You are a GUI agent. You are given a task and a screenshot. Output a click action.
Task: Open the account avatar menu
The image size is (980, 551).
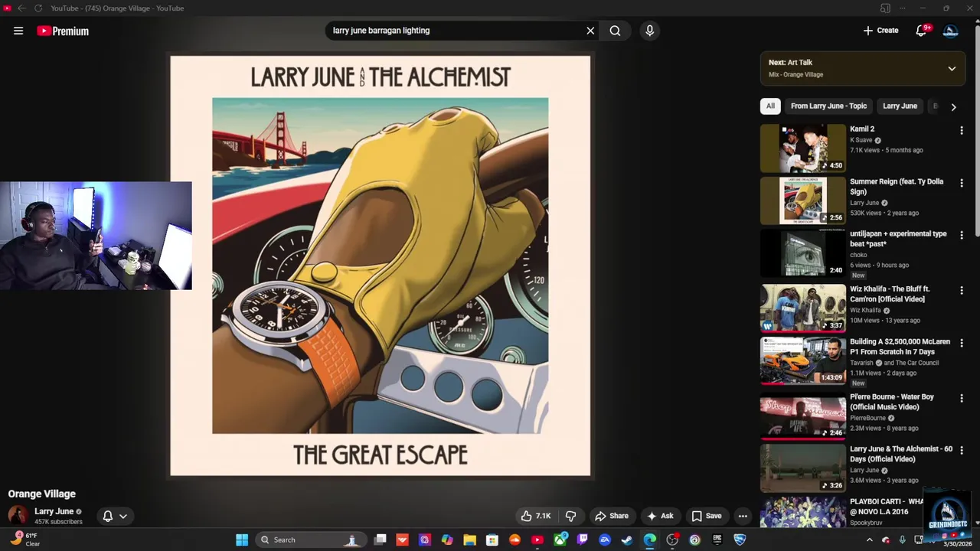pos(951,31)
